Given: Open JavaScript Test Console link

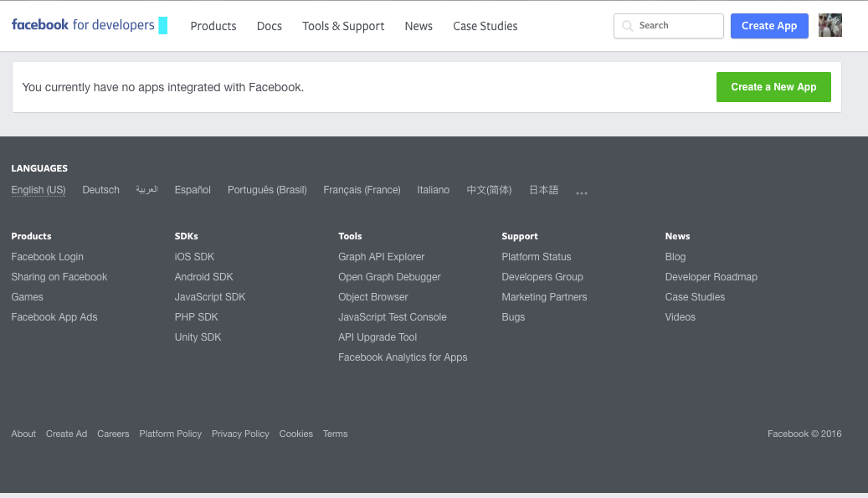Looking at the screenshot, I should [x=393, y=317].
